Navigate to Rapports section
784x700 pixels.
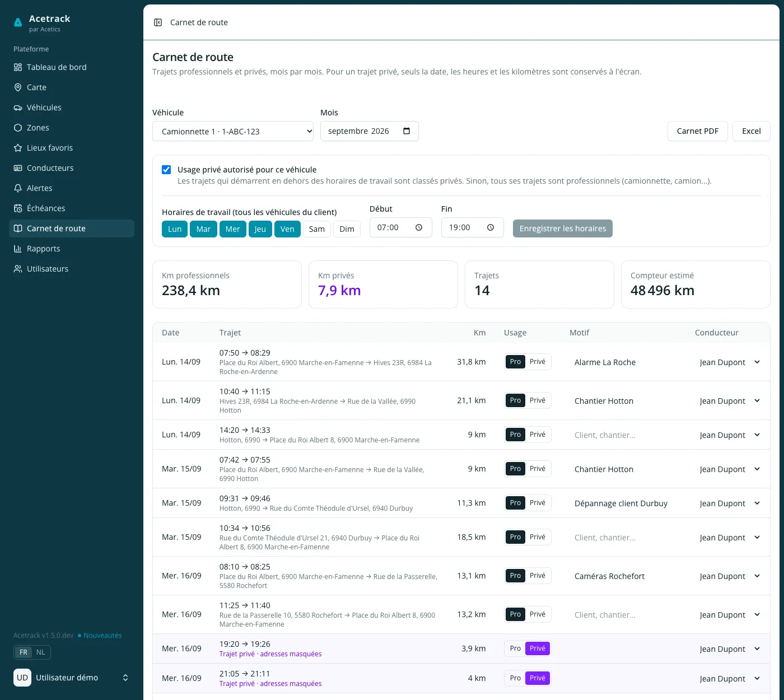pos(72,249)
